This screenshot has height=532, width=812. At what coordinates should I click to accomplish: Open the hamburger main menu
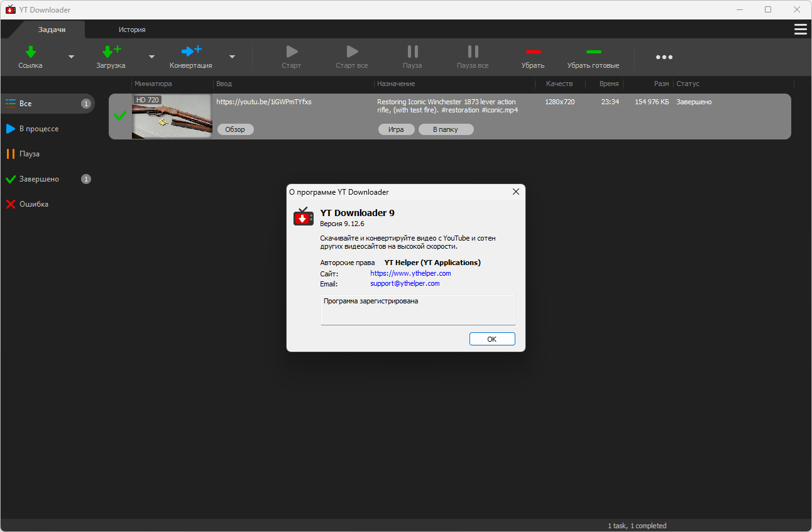pos(801,30)
